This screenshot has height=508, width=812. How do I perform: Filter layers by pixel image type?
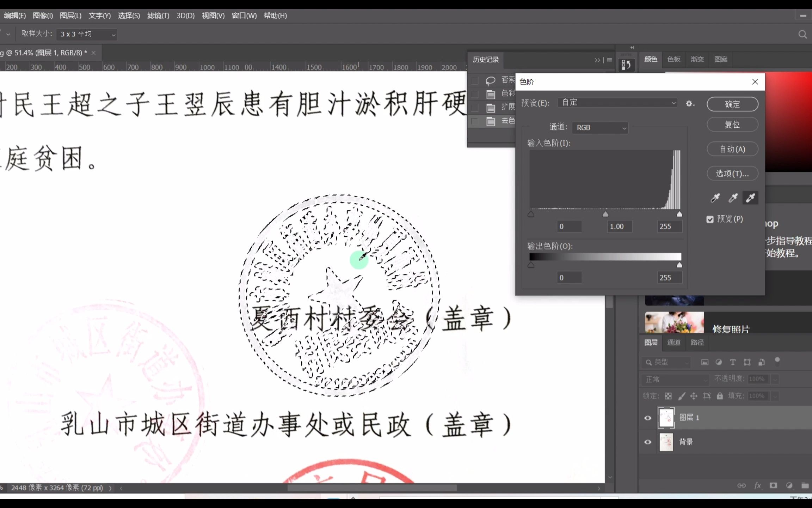pos(705,362)
